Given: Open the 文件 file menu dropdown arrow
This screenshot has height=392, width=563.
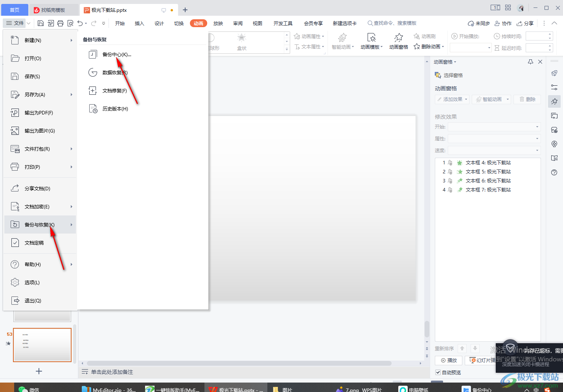Looking at the screenshot, I should (29, 23).
